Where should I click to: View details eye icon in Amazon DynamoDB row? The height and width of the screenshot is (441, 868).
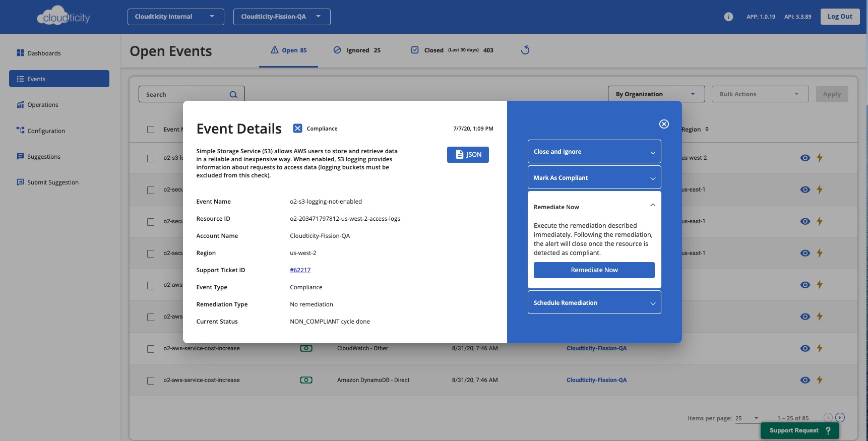pos(805,380)
